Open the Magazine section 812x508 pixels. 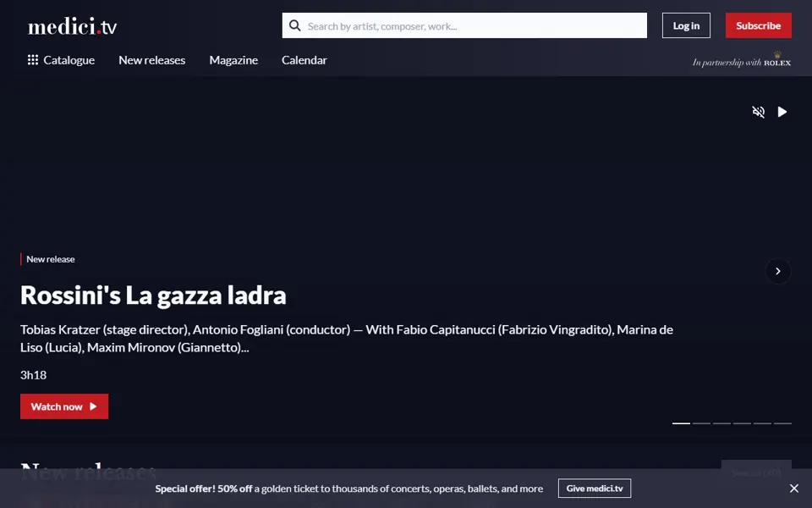tap(233, 60)
